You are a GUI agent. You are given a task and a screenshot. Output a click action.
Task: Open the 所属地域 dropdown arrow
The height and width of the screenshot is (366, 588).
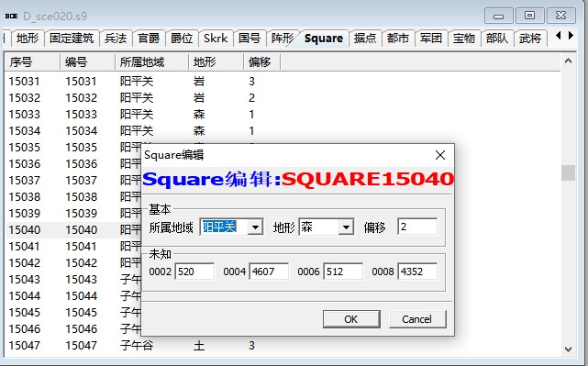(x=255, y=227)
